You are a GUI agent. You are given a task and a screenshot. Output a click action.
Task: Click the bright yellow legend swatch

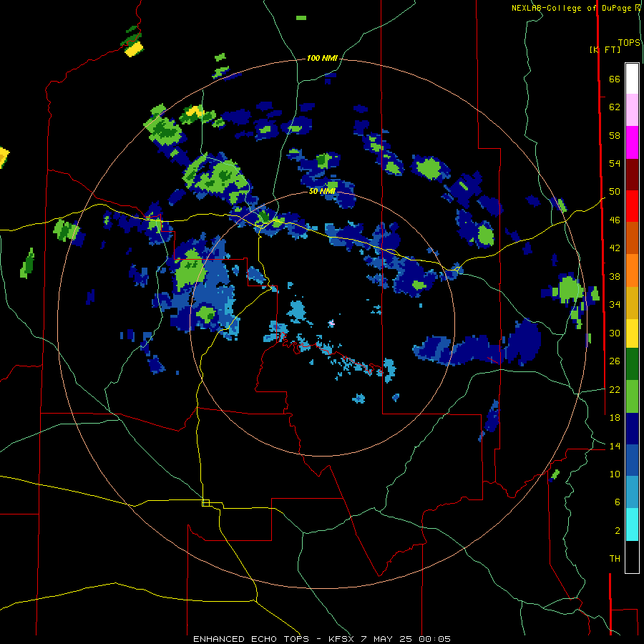tap(632, 333)
